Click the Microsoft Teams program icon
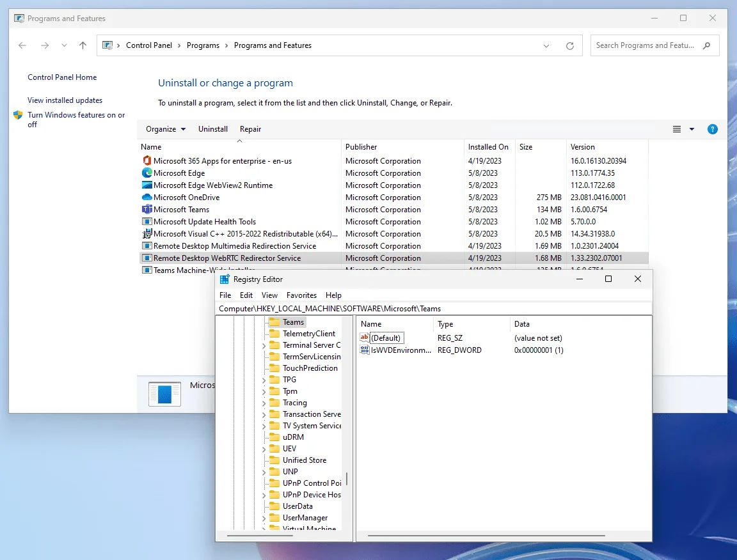 tap(147, 210)
